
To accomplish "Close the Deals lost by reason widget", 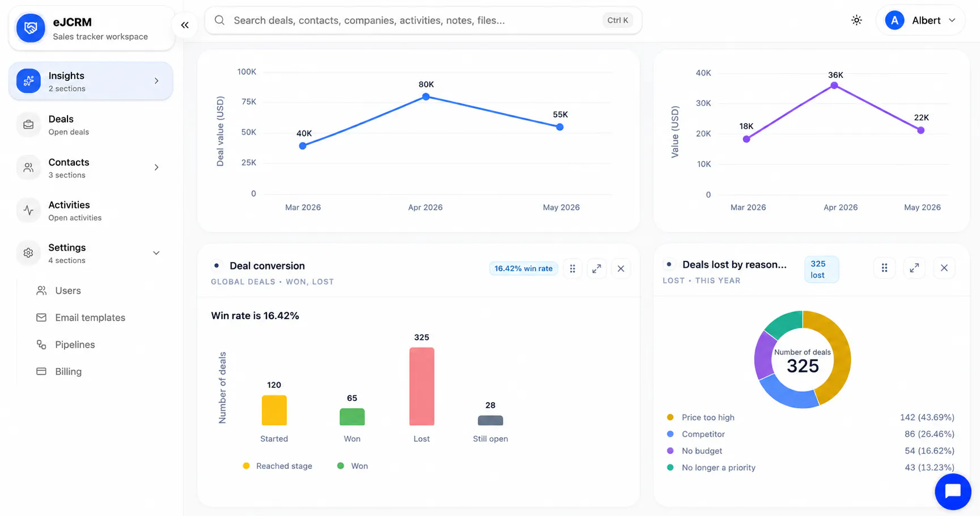I will pyautogui.click(x=944, y=268).
